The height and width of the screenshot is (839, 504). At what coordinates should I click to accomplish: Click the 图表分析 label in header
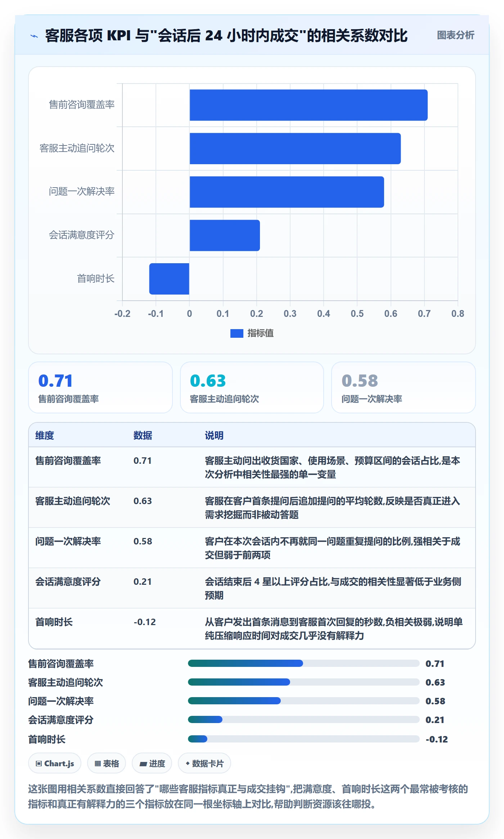[455, 35]
